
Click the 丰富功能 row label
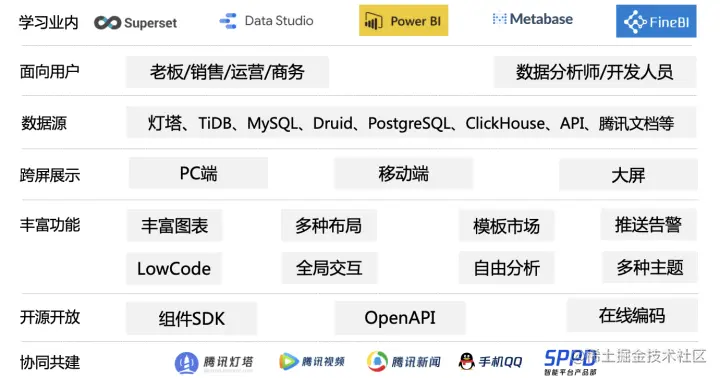50,225
